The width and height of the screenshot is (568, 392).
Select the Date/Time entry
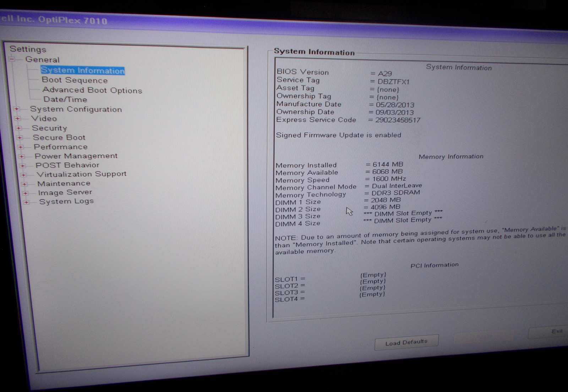65,99
